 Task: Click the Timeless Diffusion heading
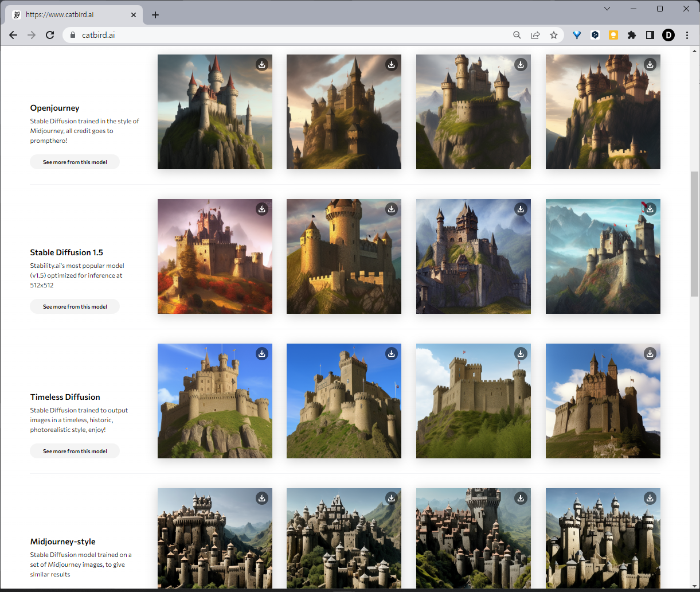coord(65,397)
